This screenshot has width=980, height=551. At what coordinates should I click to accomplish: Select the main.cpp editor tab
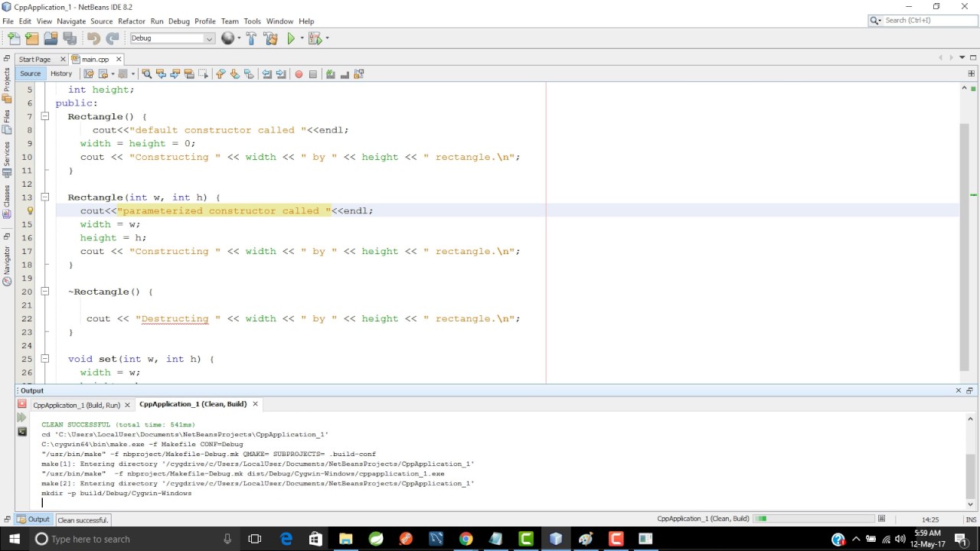[95, 59]
